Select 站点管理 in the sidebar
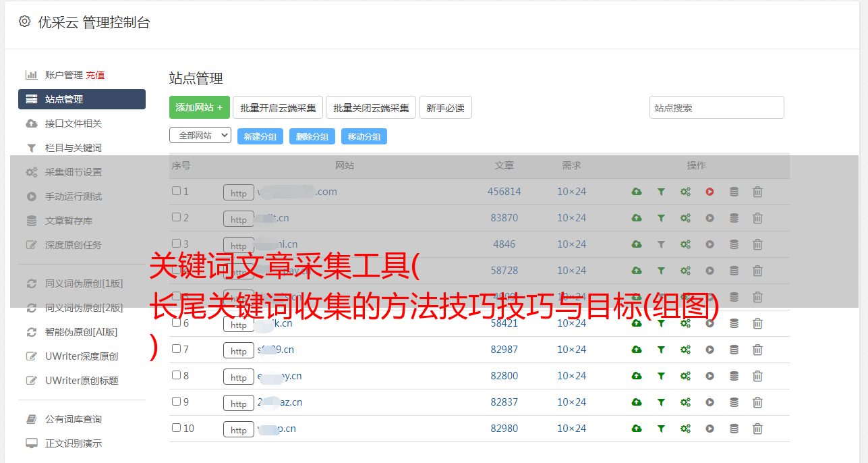 (82, 99)
